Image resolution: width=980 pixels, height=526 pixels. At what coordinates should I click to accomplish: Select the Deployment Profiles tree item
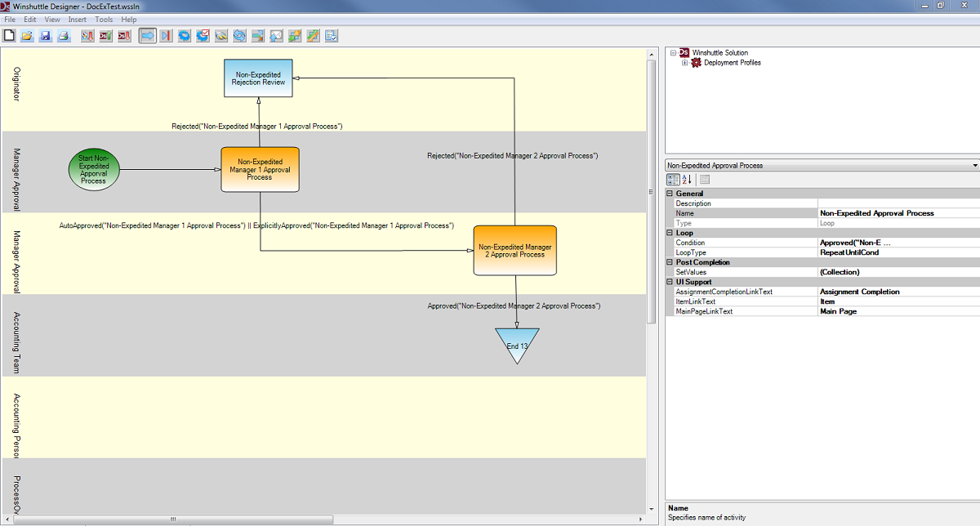coord(733,63)
